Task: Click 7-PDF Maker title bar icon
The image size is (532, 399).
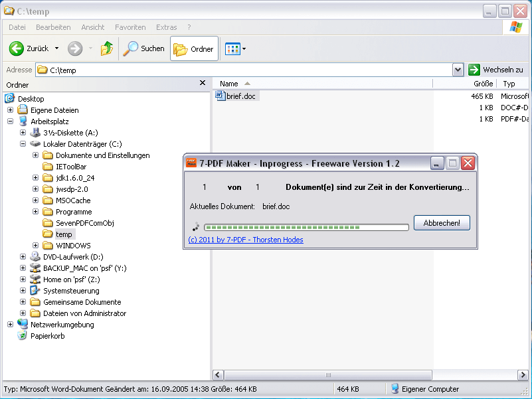Action: (x=191, y=163)
